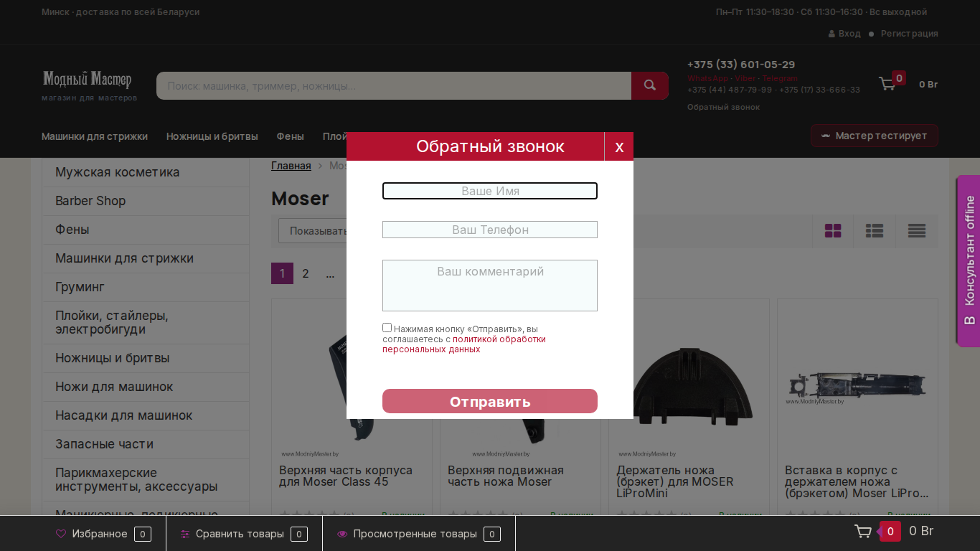The image size is (980, 551).
Task: Open Вставка в корпус с держателем ножа product
Action: 857,482
